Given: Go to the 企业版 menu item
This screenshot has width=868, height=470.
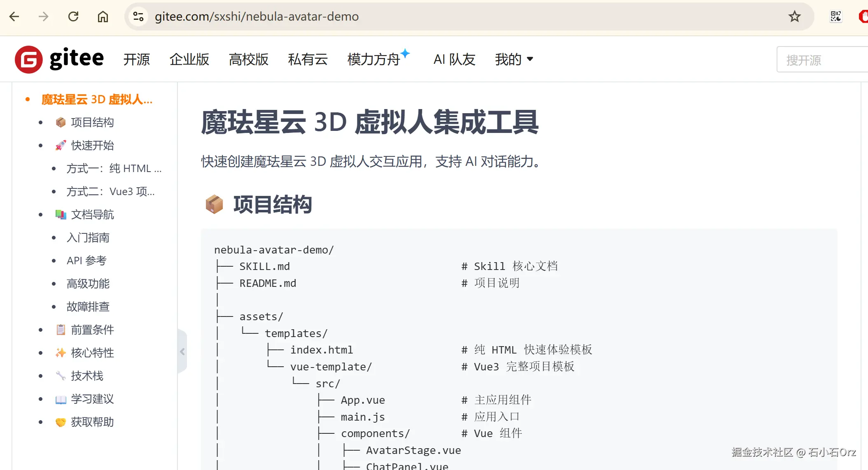Looking at the screenshot, I should tap(189, 59).
